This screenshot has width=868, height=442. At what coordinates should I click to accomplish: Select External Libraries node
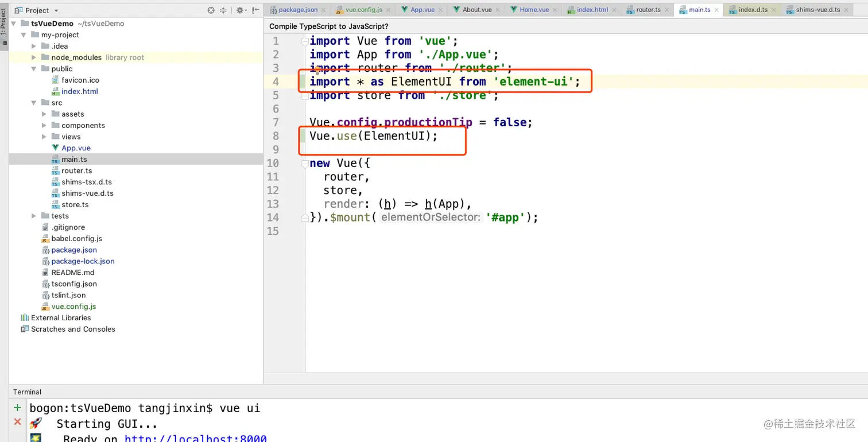point(61,318)
